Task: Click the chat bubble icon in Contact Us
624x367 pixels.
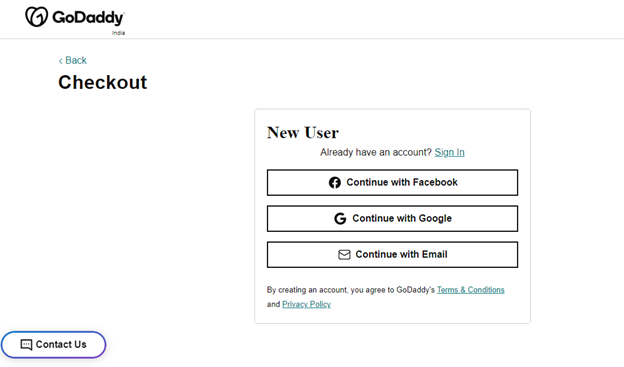Action: (26, 345)
